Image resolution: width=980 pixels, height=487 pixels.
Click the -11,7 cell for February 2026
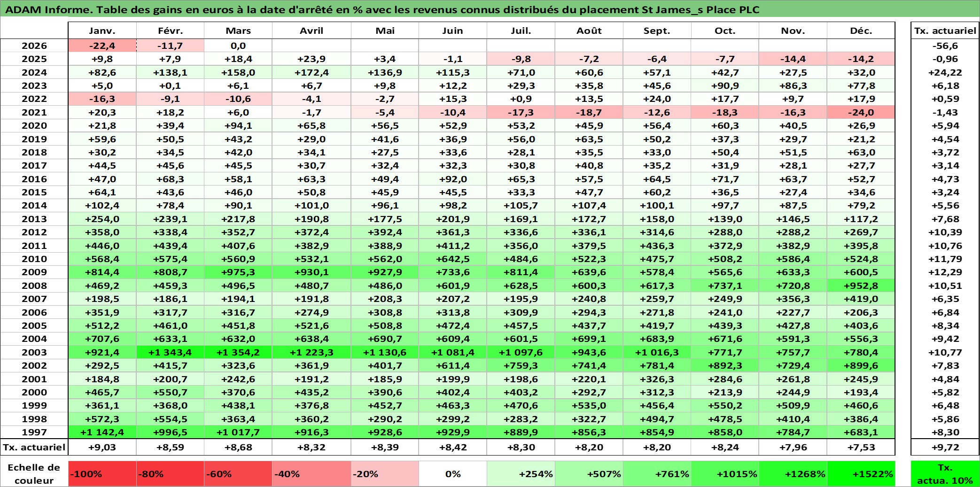pyautogui.click(x=170, y=46)
